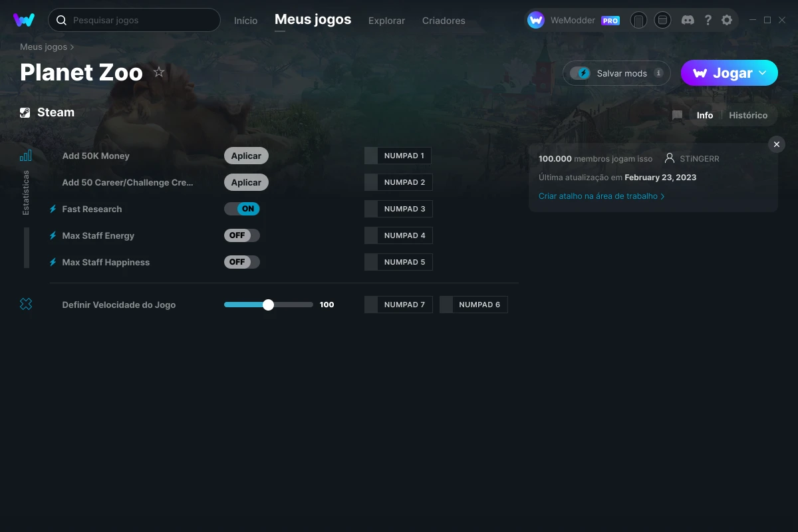Image resolution: width=798 pixels, height=532 pixels.
Task: Click the search magnifier icon
Action: [61, 20]
